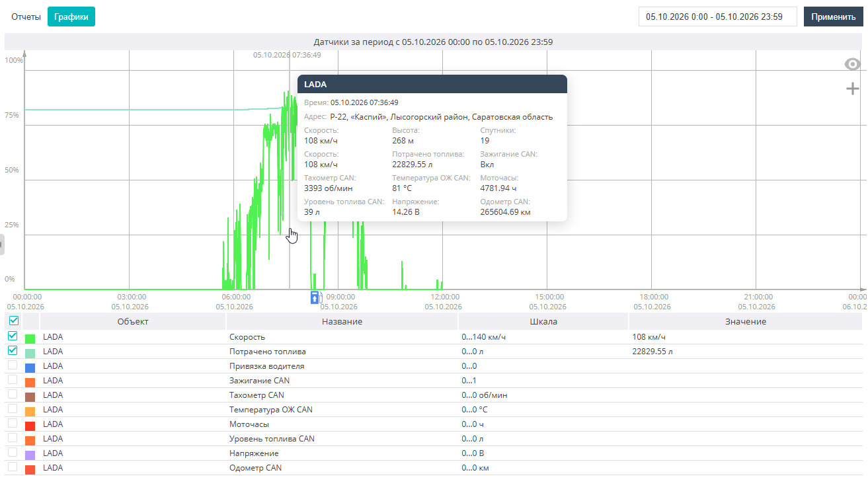
Task: Click the Объект column header
Action: pyautogui.click(x=133, y=321)
